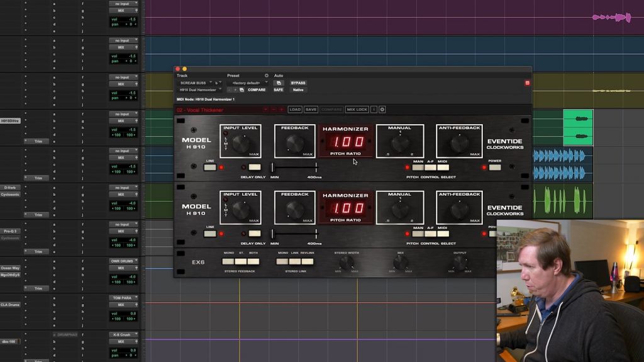Adjust the EX6 MIX knob
The image size is (644, 362).
point(400,263)
